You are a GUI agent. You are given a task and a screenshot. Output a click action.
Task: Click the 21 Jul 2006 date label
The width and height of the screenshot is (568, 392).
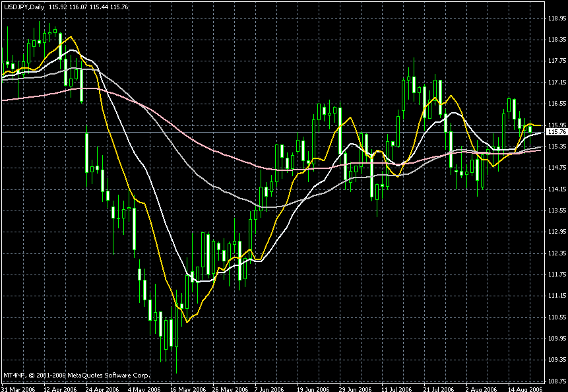point(440,389)
